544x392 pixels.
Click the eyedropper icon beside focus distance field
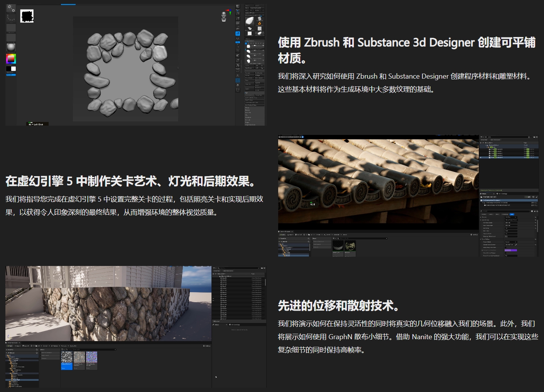(x=516, y=245)
